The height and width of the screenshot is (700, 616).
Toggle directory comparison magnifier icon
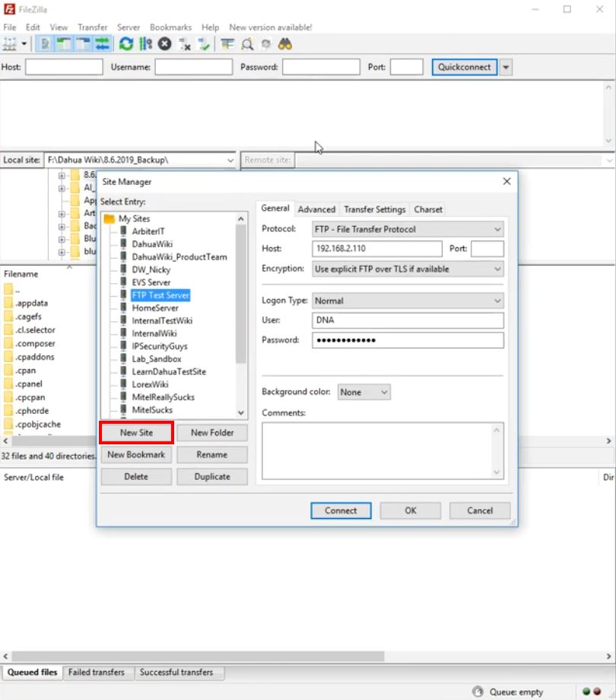tap(247, 44)
